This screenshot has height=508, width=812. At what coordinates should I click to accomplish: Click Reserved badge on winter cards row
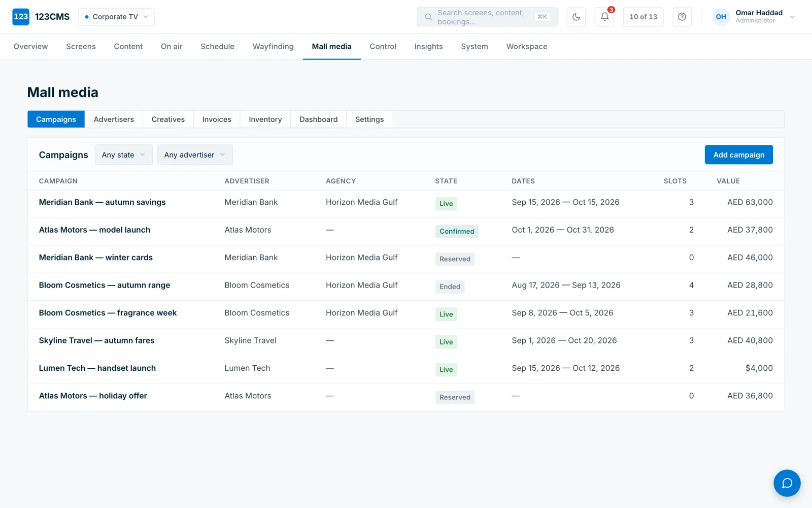point(455,259)
